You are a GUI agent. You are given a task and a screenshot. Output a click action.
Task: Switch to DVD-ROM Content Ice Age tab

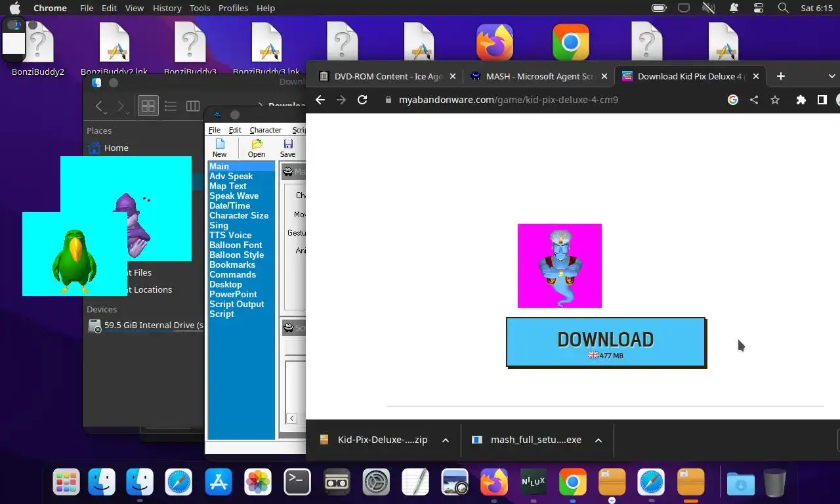[387, 76]
